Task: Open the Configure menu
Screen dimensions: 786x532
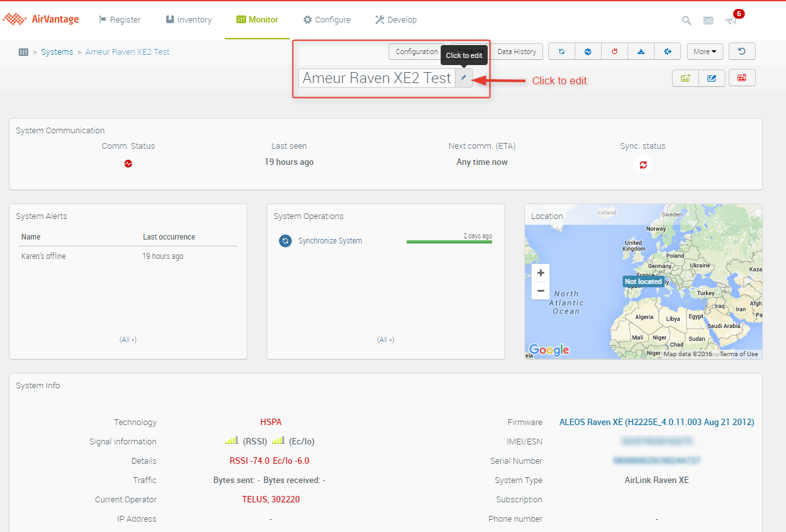Action: [327, 20]
